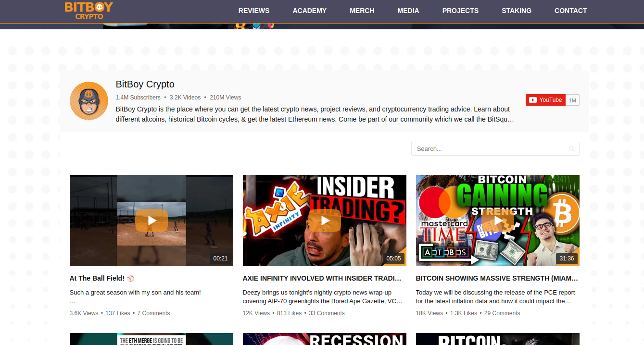
Task: Click '3.2K Videos' channel stat
Action: 185,98
